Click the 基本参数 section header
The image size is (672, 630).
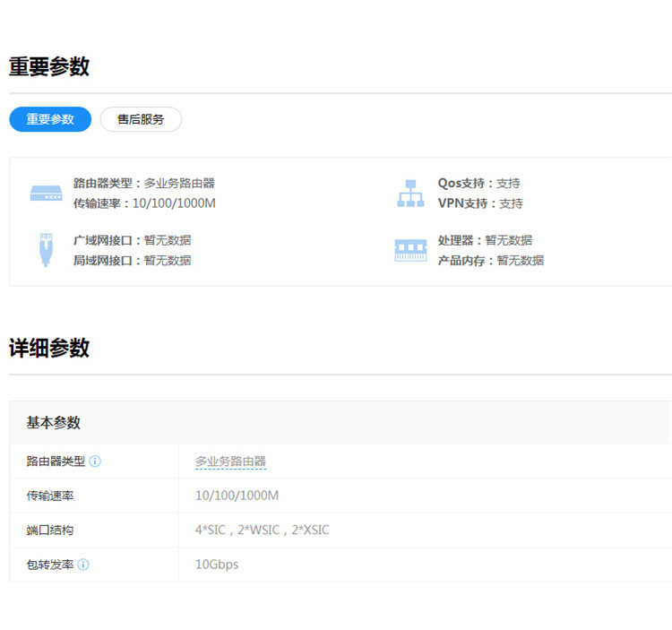point(54,422)
